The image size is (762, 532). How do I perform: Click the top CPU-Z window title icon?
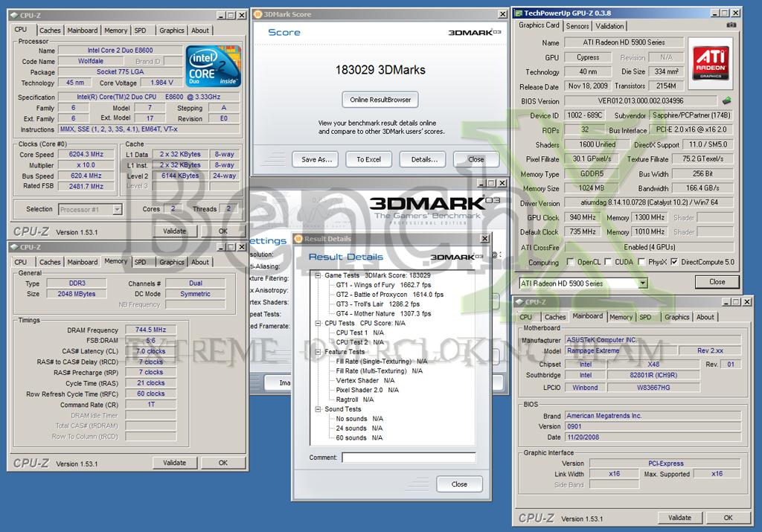(x=14, y=15)
